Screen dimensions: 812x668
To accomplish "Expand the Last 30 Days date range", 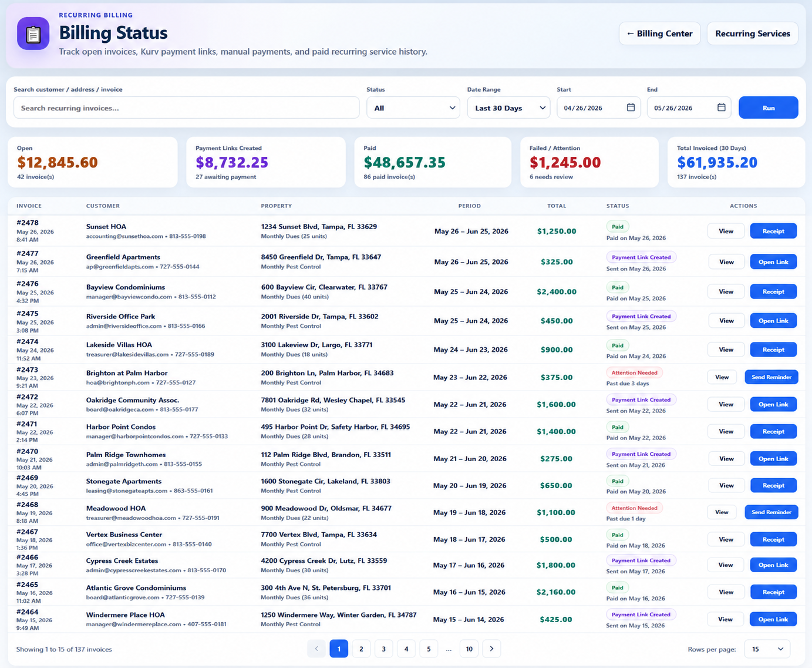I will coord(508,108).
